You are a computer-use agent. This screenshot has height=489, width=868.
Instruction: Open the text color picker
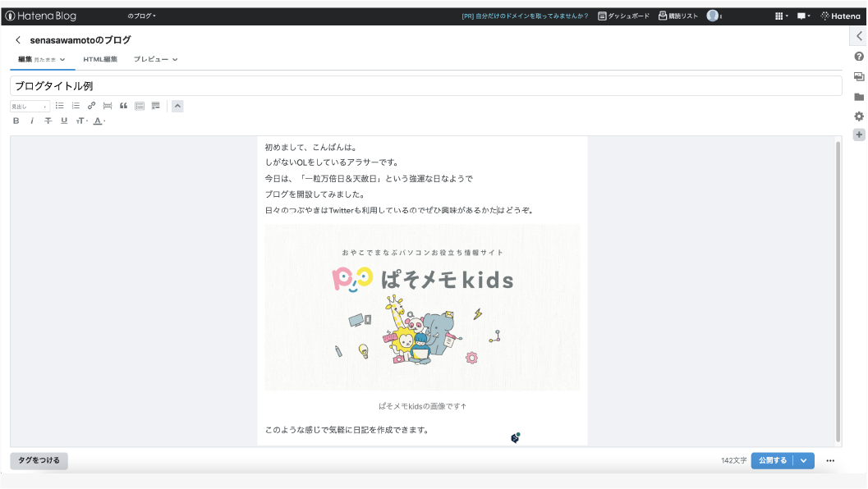99,121
